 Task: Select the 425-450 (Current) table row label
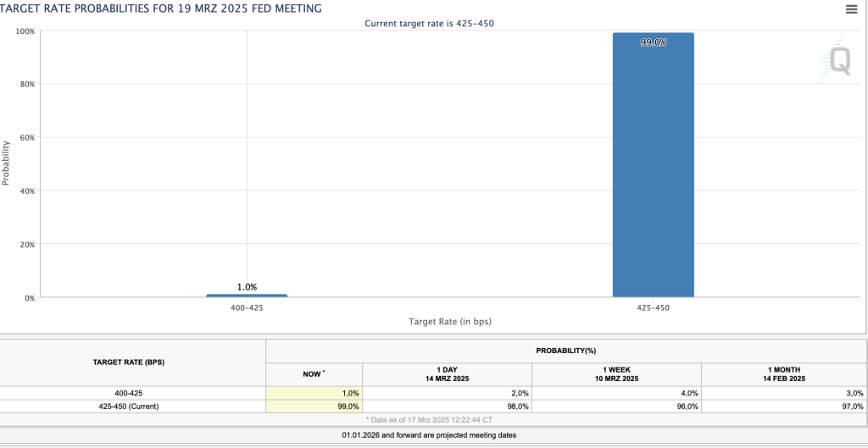(129, 407)
